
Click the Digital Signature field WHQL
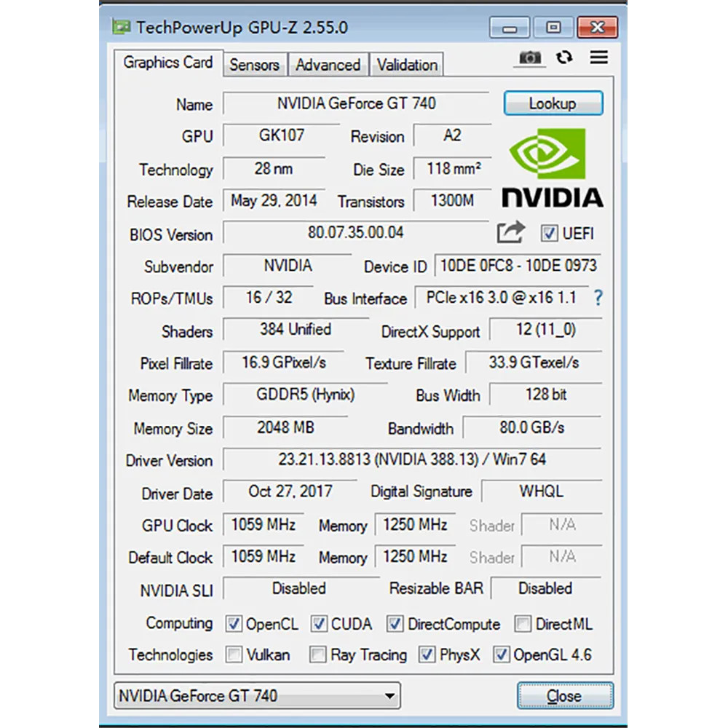click(x=542, y=491)
